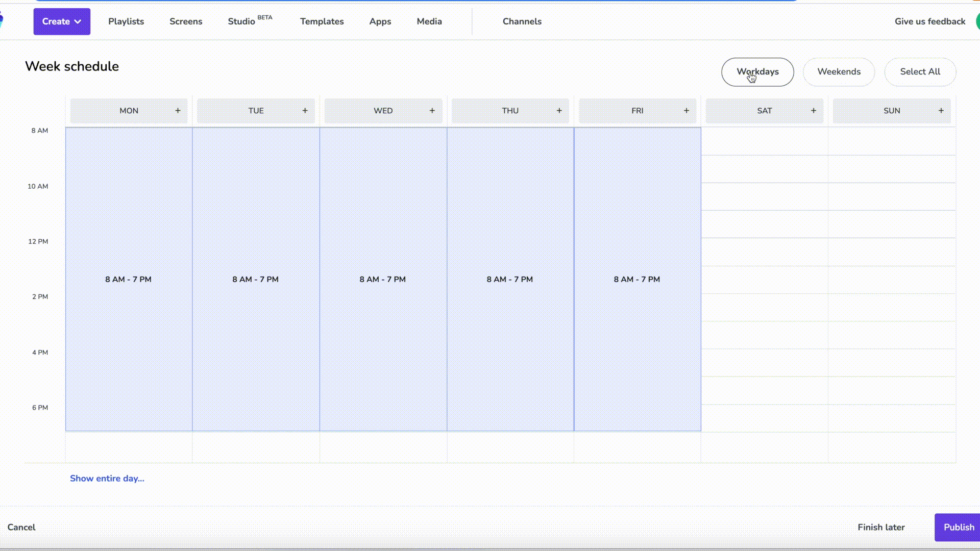Click the Create dropdown button
Viewport: 980px width, 551px height.
coord(61,21)
